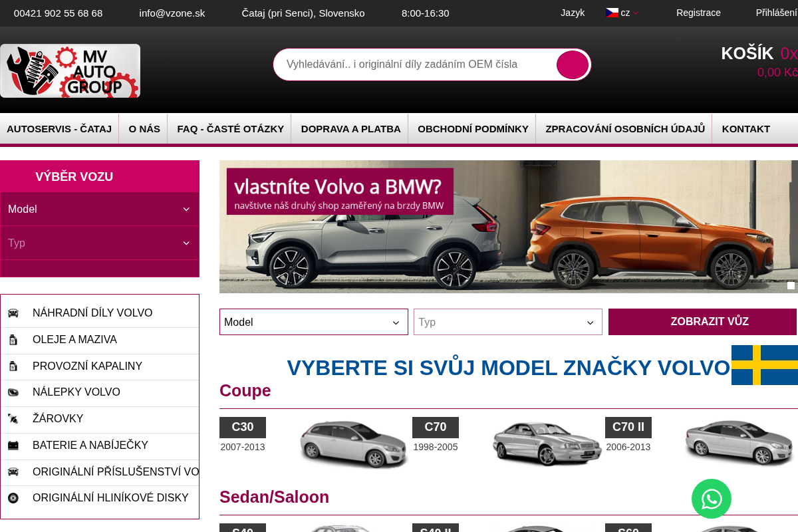Click the years 2007-2013 under C30
This screenshot has width=798, height=532.
click(x=243, y=447)
